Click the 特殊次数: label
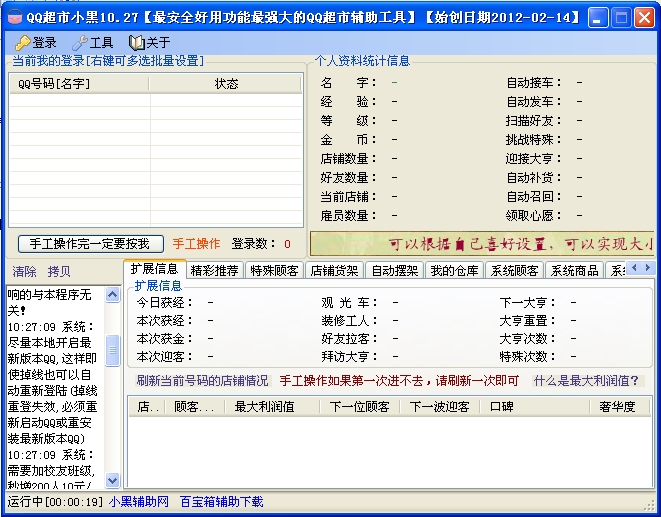661x517 pixels. 528,357
